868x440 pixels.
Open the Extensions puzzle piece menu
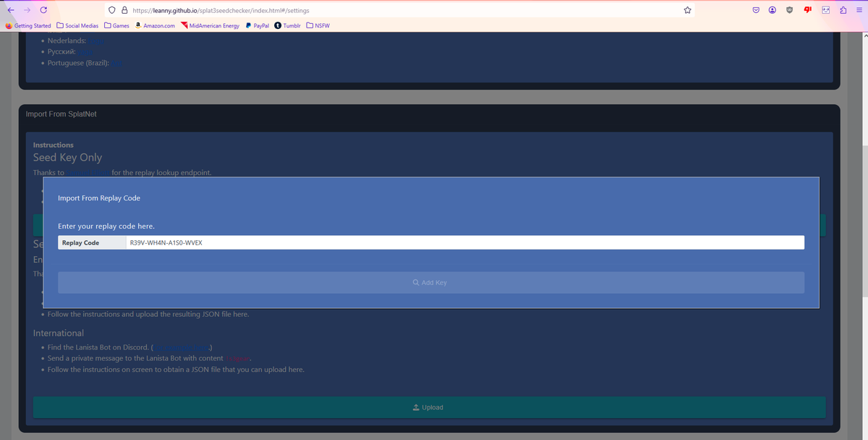pyautogui.click(x=843, y=10)
